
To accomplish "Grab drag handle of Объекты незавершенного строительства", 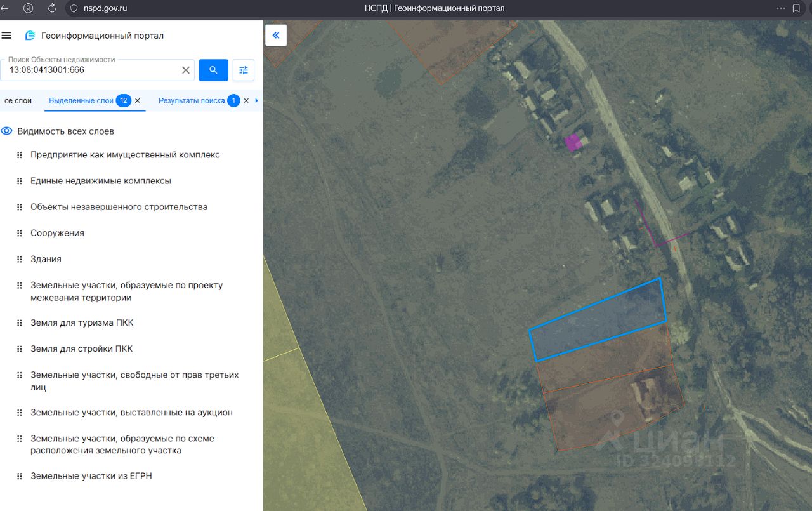I will (x=20, y=207).
